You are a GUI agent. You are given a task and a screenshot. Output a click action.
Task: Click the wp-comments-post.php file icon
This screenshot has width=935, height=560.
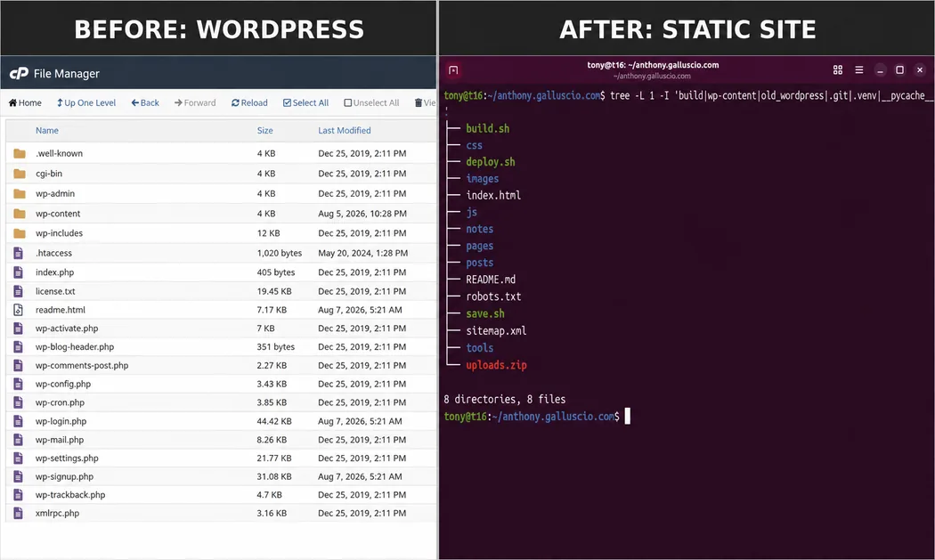[19, 365]
